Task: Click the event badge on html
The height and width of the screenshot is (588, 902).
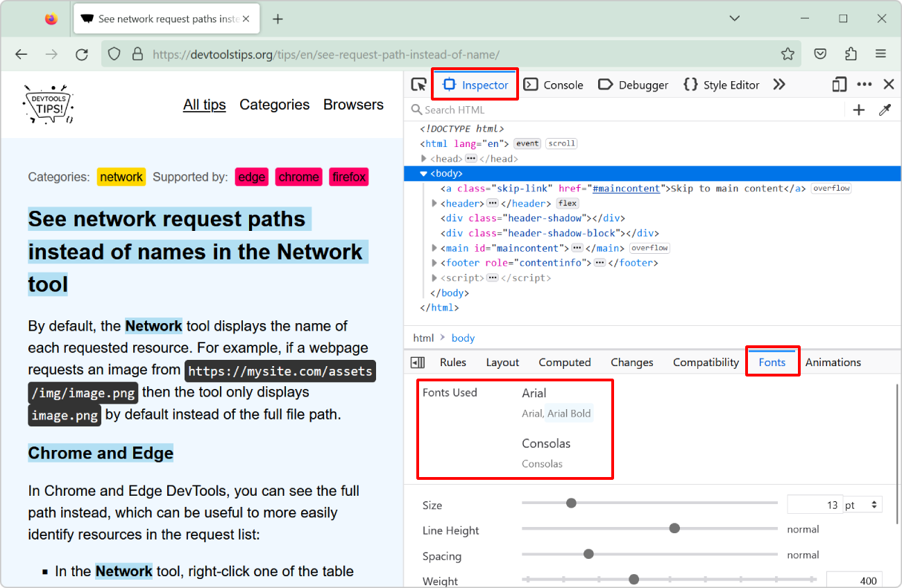Action: pos(527,144)
